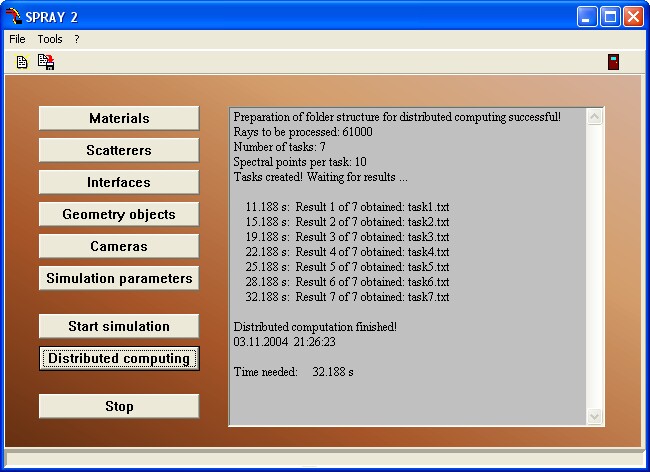Click 'Preparation of folder structure' log line
Screen dimensions: 650x472
point(397,117)
